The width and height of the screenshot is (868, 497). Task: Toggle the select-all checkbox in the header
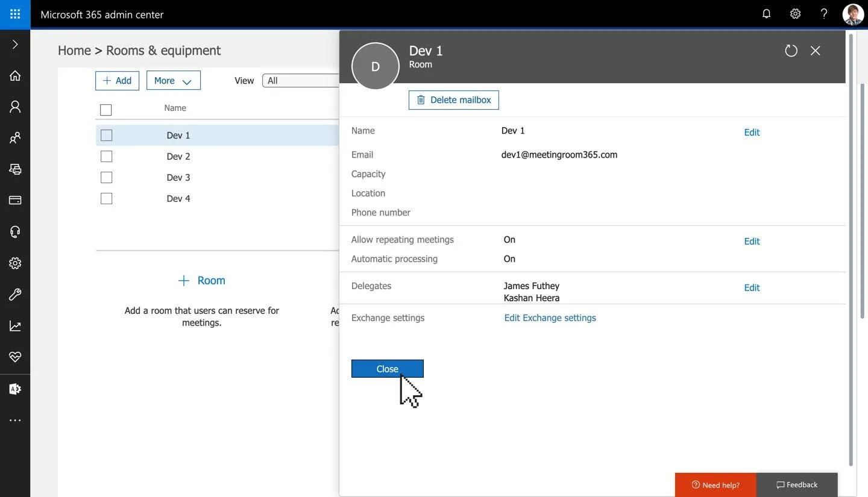[106, 110]
